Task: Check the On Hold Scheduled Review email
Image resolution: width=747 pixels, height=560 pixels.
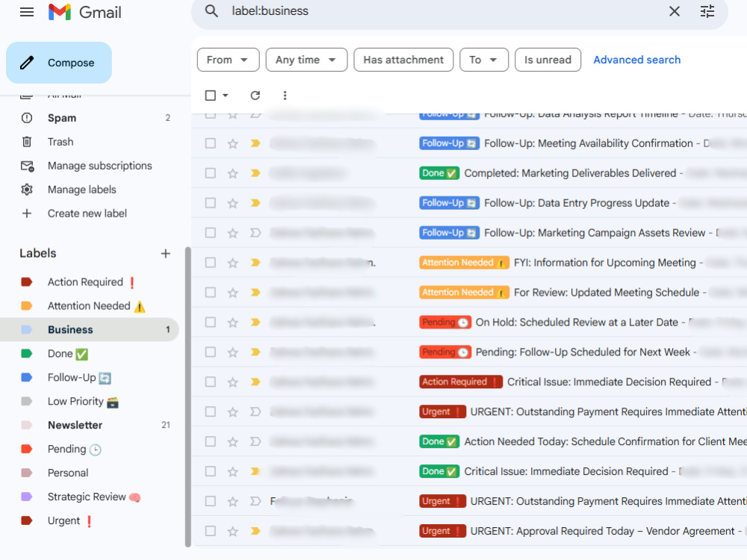Action: [210, 323]
